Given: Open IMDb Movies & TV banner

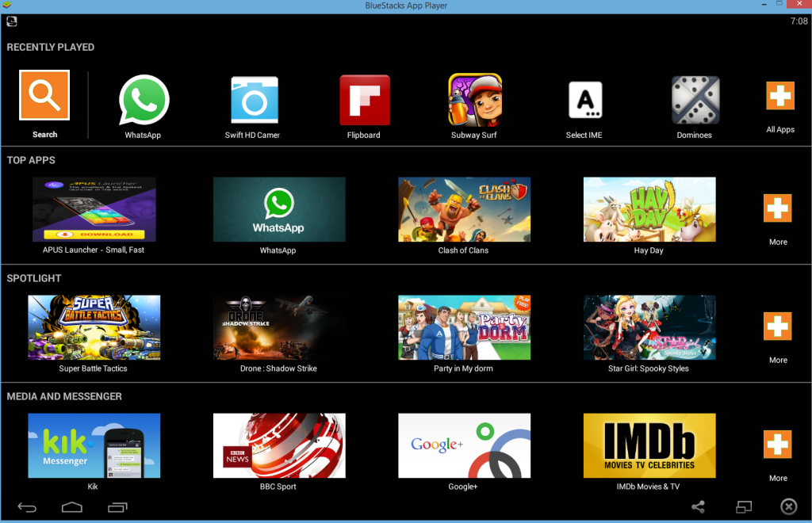Looking at the screenshot, I should pos(649,445).
